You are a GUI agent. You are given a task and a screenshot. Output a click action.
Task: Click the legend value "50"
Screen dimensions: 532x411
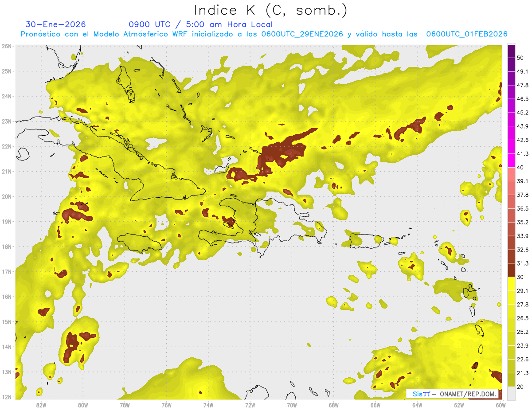pyautogui.click(x=520, y=58)
